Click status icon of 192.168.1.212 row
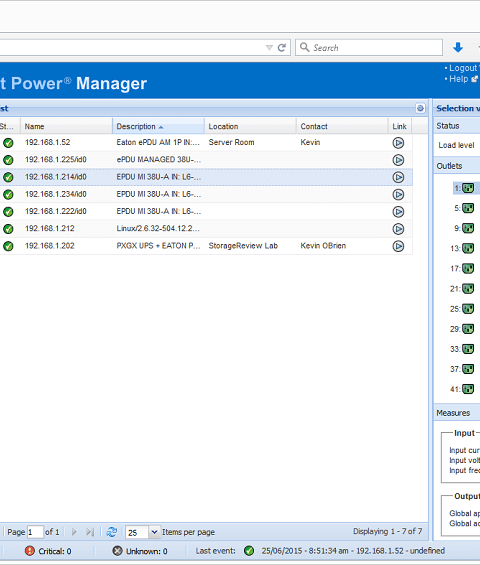 point(8,229)
